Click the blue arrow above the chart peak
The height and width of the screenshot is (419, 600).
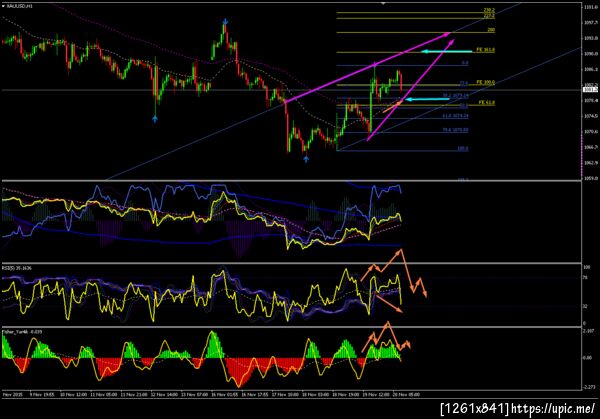[225, 21]
